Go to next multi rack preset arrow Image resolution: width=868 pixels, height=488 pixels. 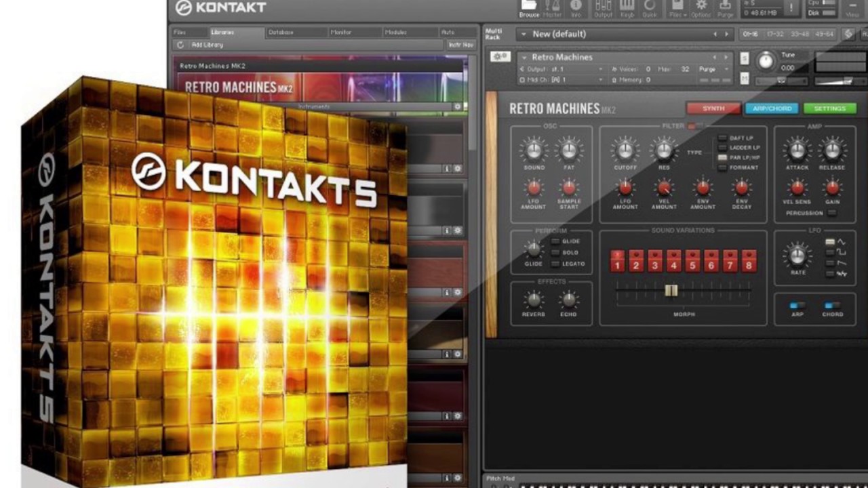coord(726,34)
